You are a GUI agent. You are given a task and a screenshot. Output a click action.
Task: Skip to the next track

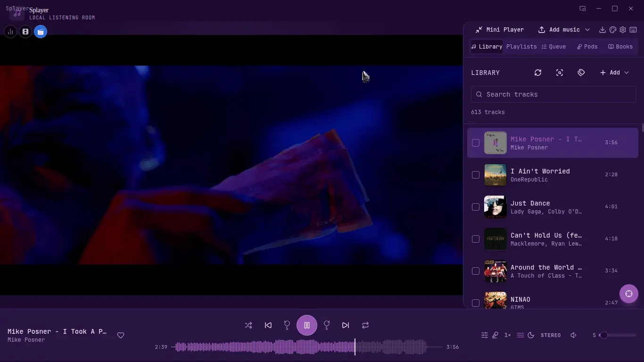pyautogui.click(x=346, y=325)
